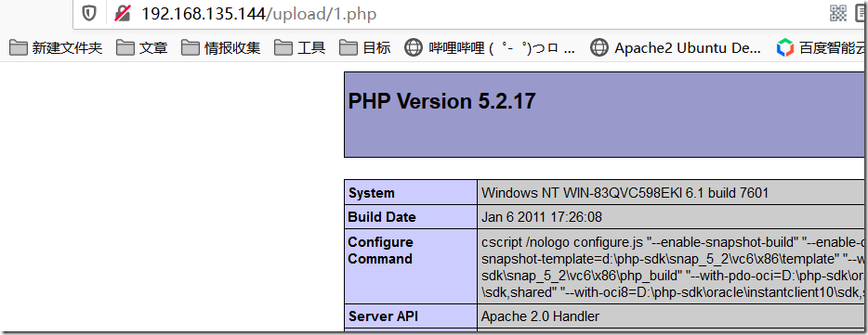This screenshot has height=335, width=868.
Task: Click the Build Date row label
Action: [x=381, y=217]
